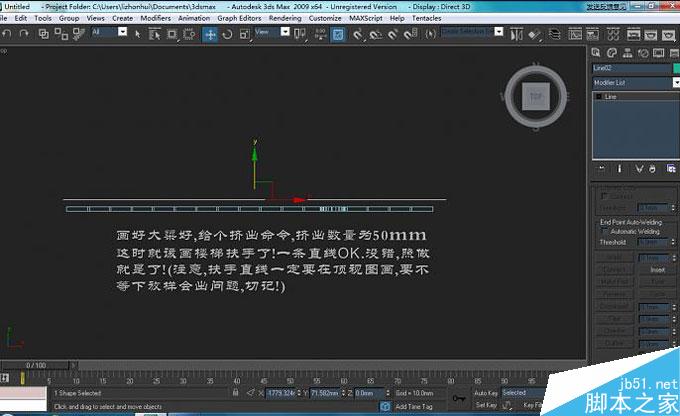The image size is (680, 416).
Task: Choose the Select Object arrow tool
Action: click(x=137, y=34)
